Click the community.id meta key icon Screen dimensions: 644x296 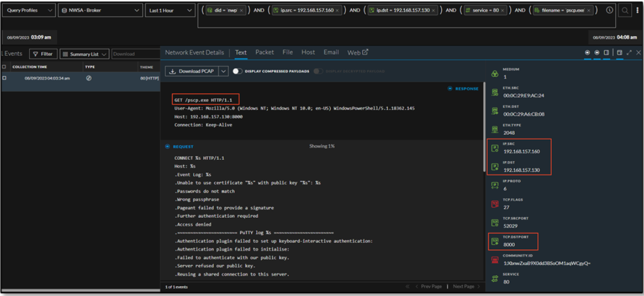pos(494,260)
